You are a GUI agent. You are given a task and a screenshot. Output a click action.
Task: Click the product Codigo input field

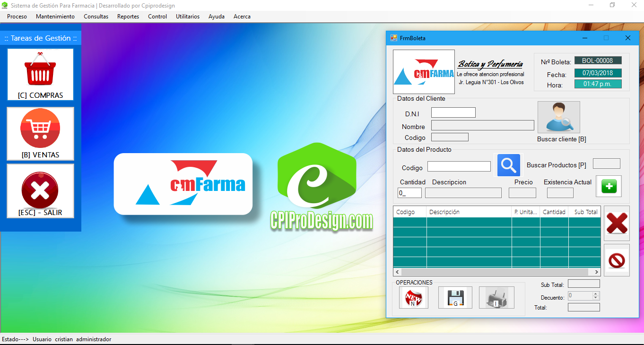tap(459, 166)
